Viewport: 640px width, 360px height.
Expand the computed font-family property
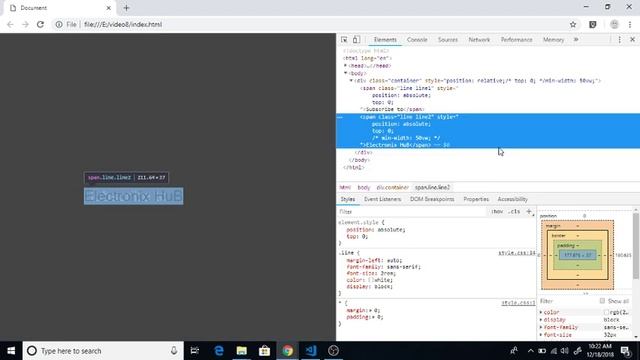pos(541,327)
